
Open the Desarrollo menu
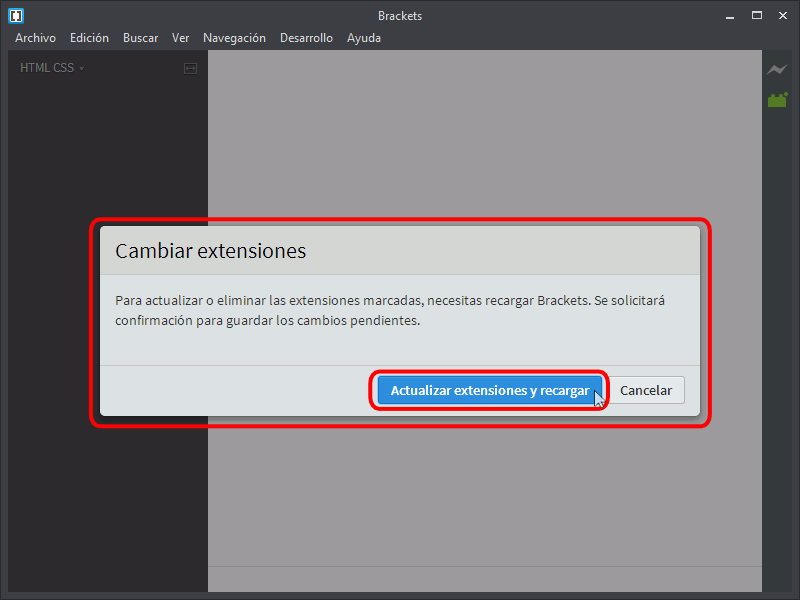[306, 38]
